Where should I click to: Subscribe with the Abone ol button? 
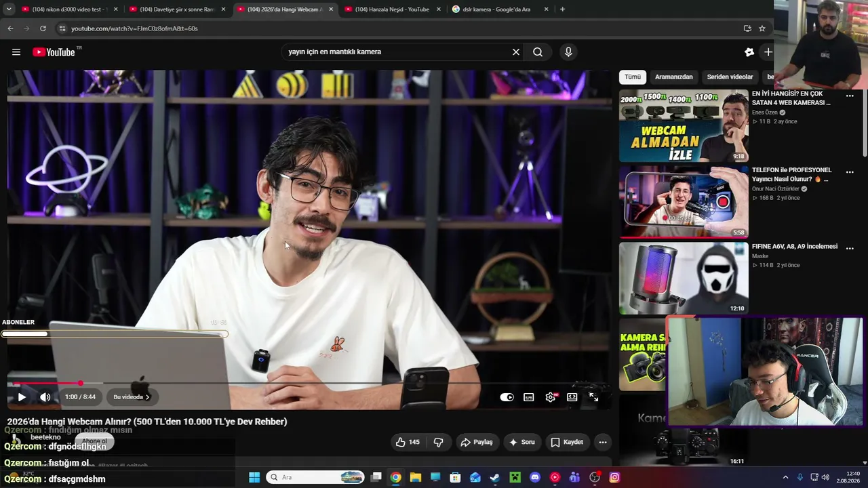95,441
